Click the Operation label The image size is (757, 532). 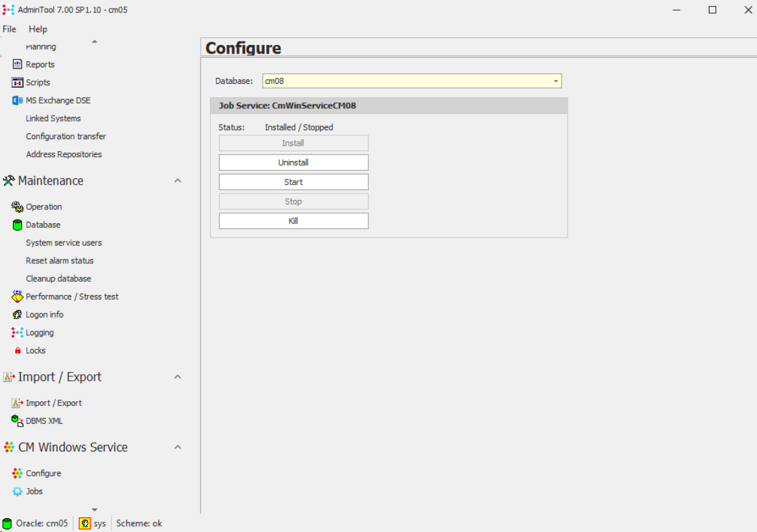(44, 207)
